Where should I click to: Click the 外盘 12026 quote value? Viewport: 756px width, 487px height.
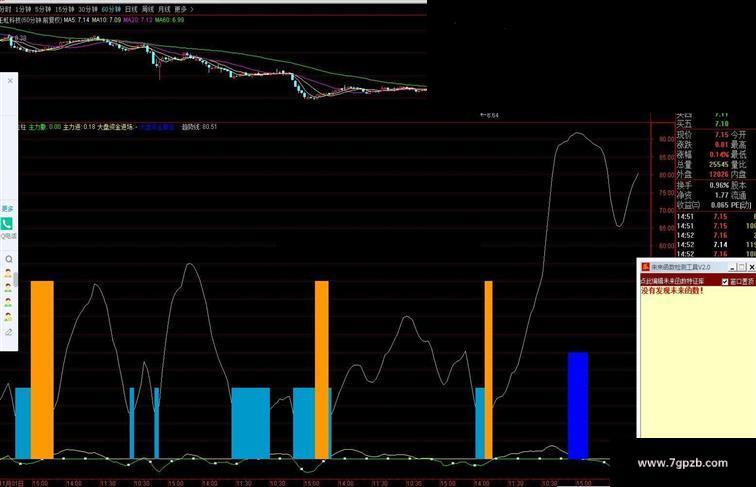click(x=718, y=175)
